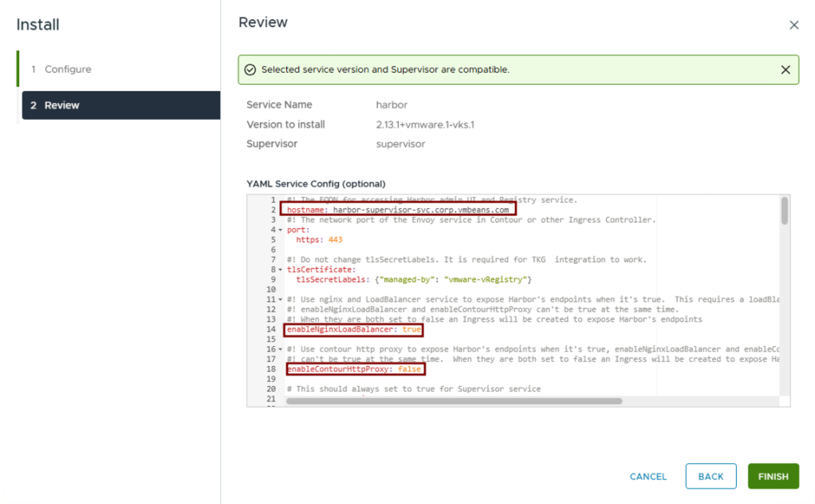Collapse the port section fold arrow
Image resolution: width=815 pixels, height=504 pixels.
click(281, 230)
